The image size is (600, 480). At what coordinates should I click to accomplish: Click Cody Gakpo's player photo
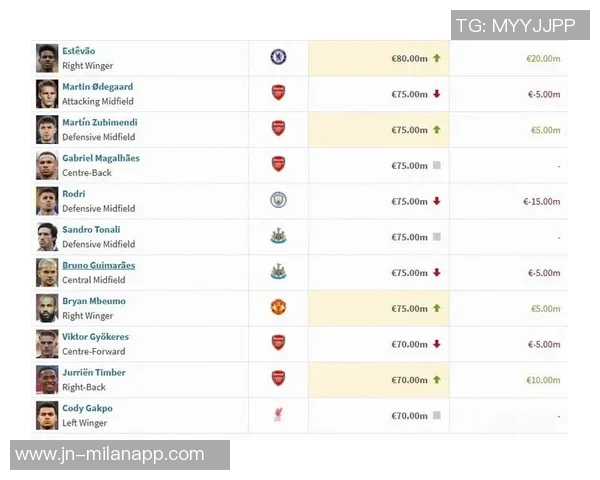pos(47,415)
